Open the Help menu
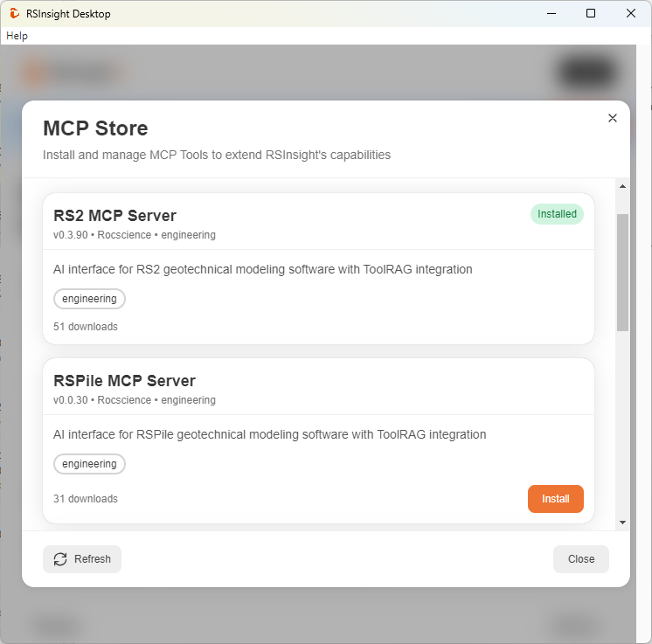This screenshot has height=644, width=652. [x=17, y=36]
